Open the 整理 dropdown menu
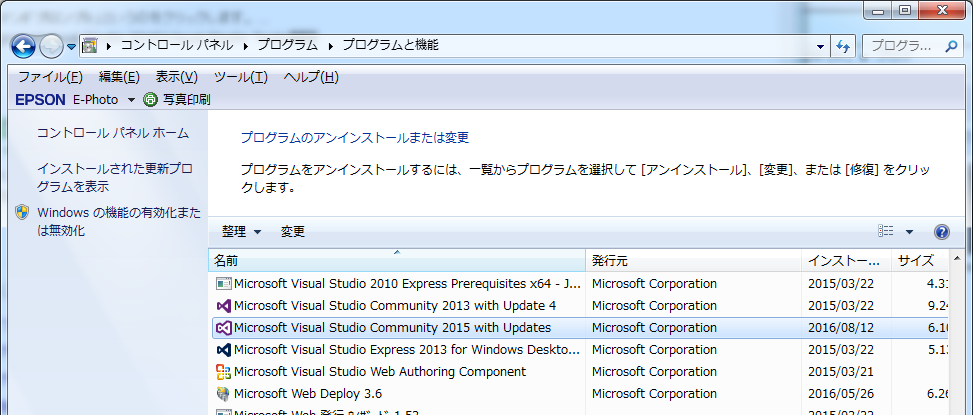This screenshot has height=415, width=973. click(241, 232)
